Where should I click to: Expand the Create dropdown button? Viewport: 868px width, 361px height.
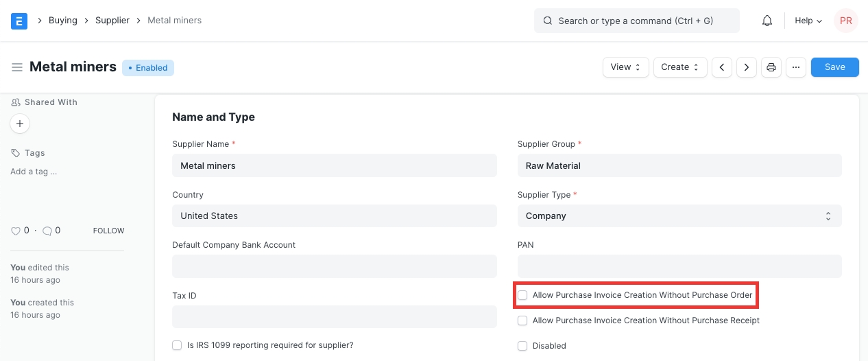click(679, 67)
